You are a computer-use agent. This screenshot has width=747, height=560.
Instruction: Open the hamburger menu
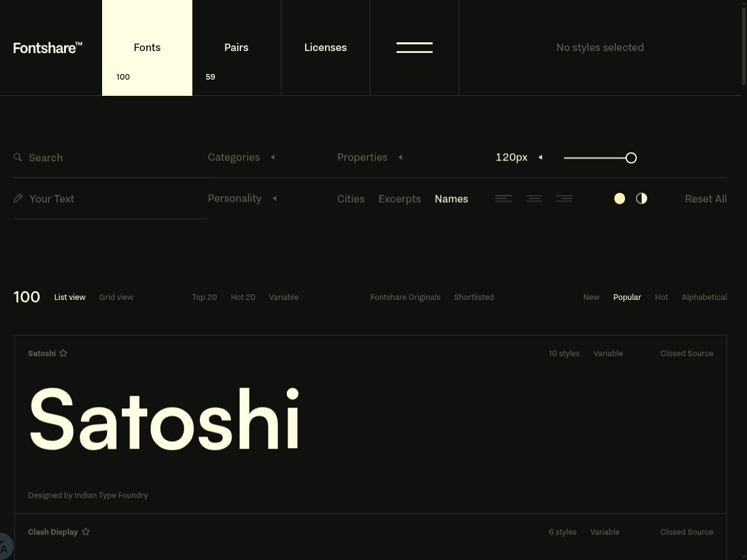(x=414, y=47)
